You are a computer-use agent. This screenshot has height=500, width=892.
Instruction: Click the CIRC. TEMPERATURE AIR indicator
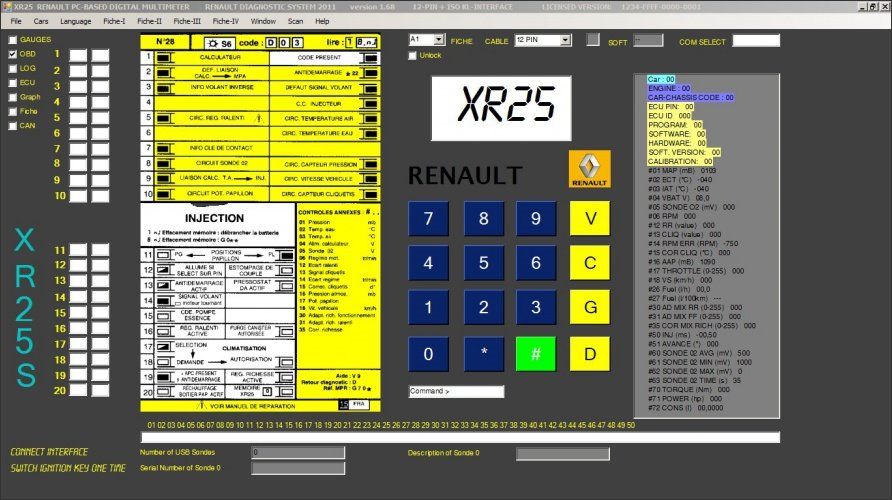(x=370, y=118)
